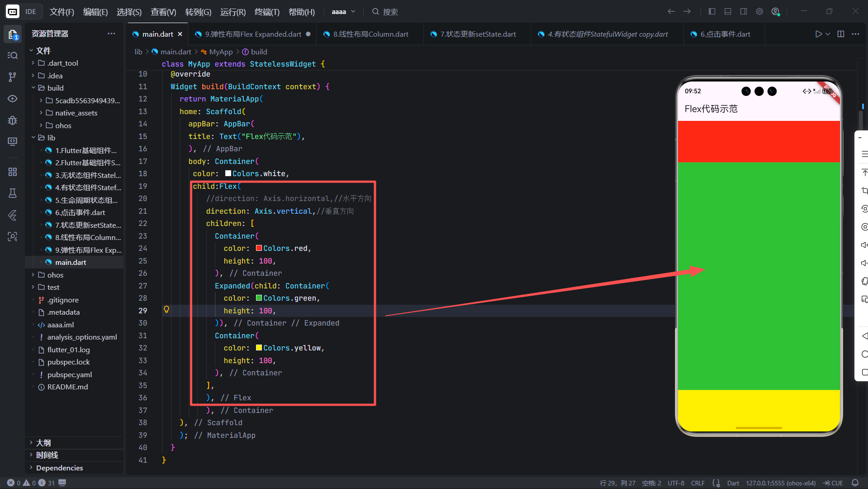Switch to 6.点击事件.dart tab

tap(725, 34)
